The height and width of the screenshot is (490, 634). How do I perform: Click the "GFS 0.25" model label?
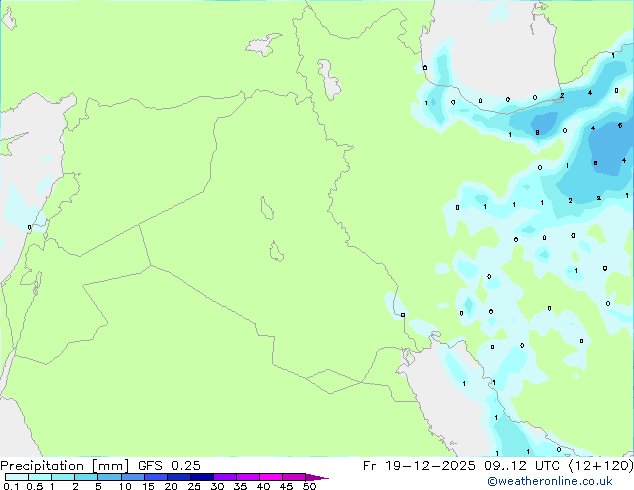[169, 465]
